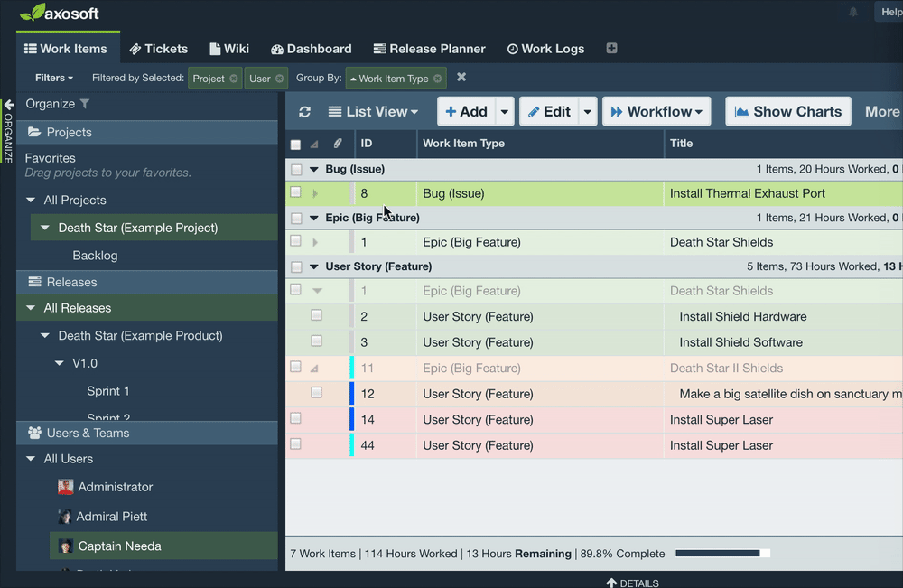The height and width of the screenshot is (588, 903).
Task: Click hierarchy triangle on item 11 row
Action: (x=314, y=369)
